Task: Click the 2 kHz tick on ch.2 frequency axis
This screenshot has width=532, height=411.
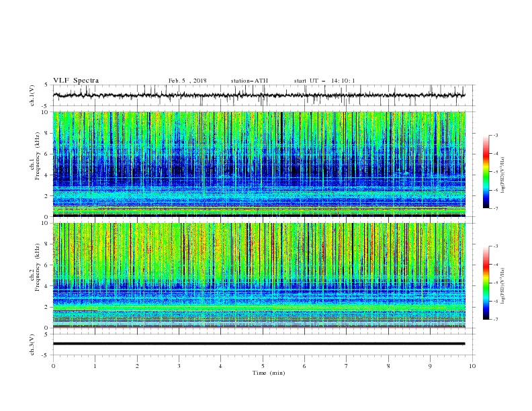Action: pos(47,307)
